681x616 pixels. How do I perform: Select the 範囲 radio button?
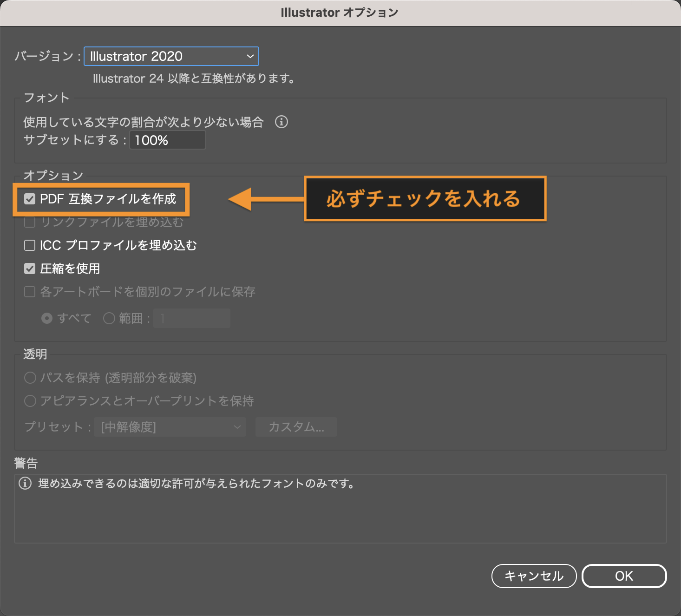click(x=109, y=318)
